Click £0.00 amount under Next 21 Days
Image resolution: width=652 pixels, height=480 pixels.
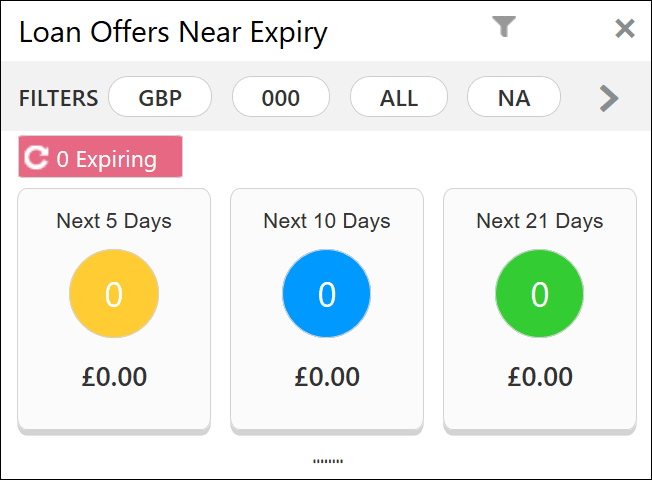click(540, 376)
